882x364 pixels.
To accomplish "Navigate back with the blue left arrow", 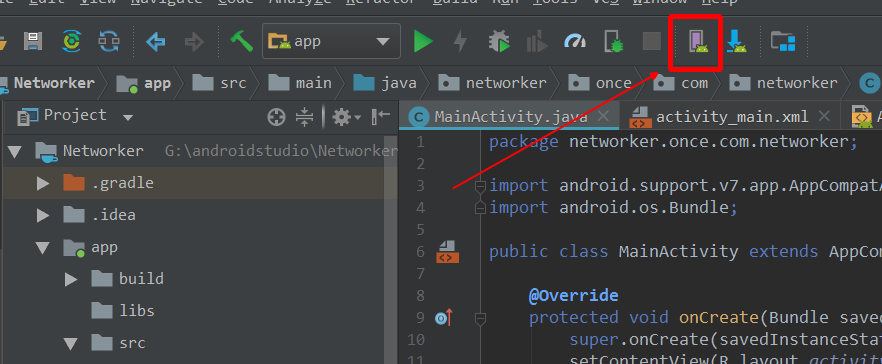I will point(155,42).
